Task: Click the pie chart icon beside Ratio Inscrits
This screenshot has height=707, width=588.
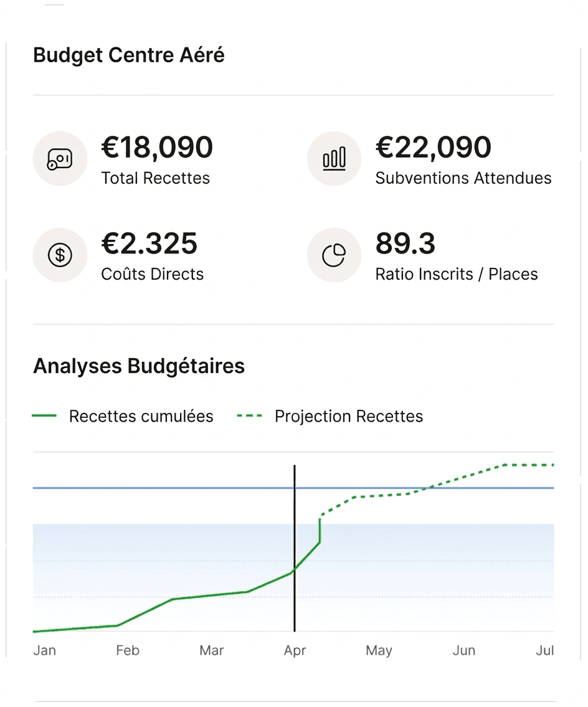Action: 334,255
